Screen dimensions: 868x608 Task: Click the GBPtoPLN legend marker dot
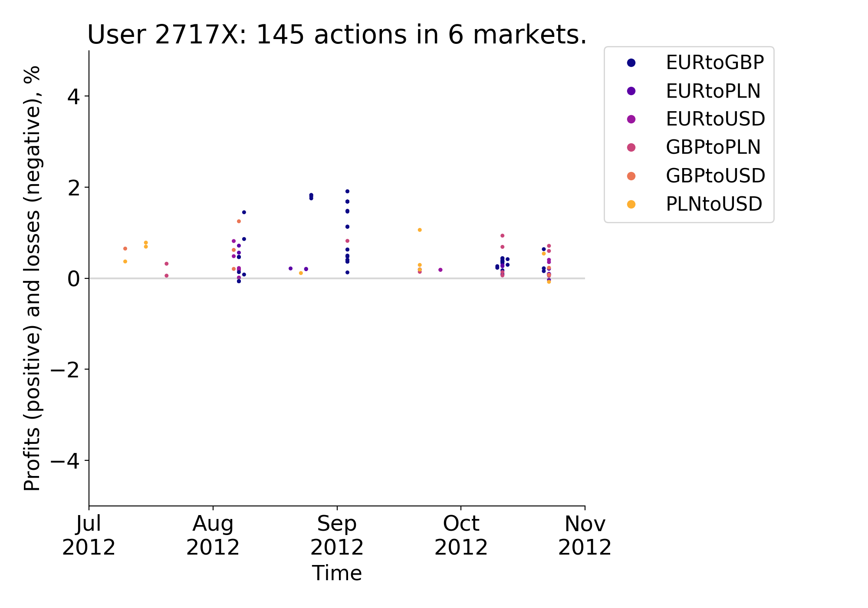(x=631, y=148)
